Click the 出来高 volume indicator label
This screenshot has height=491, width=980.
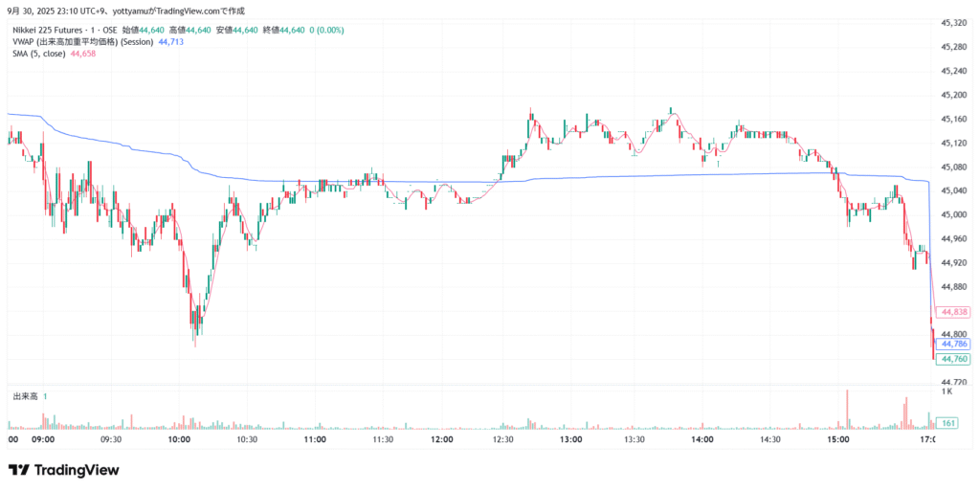pyautogui.click(x=24, y=396)
